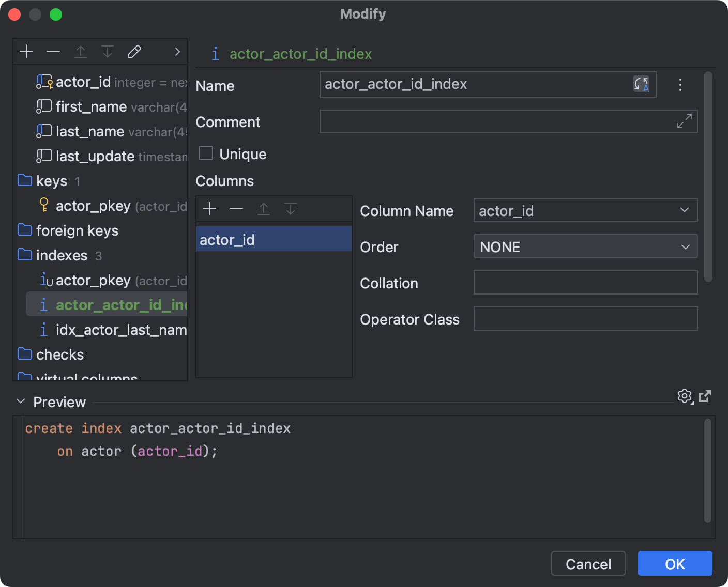Click the chevron icon at the toolbar's right end

tap(177, 52)
